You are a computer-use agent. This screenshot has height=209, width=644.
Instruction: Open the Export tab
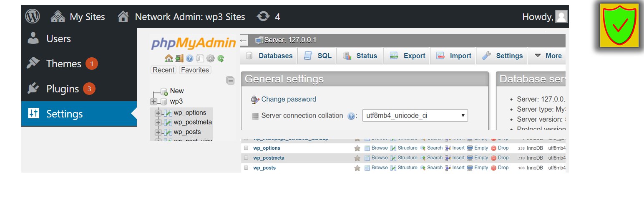pos(408,56)
